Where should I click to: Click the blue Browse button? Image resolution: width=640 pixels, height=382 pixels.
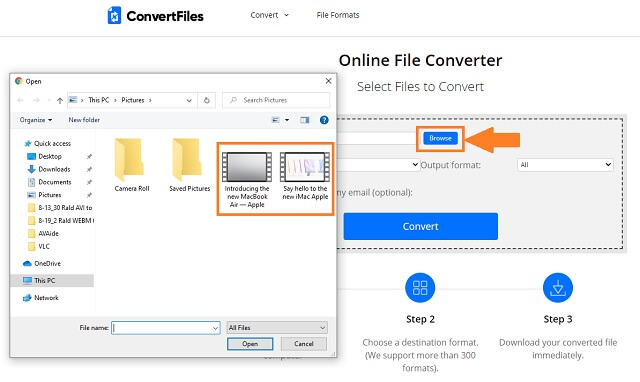(440, 138)
